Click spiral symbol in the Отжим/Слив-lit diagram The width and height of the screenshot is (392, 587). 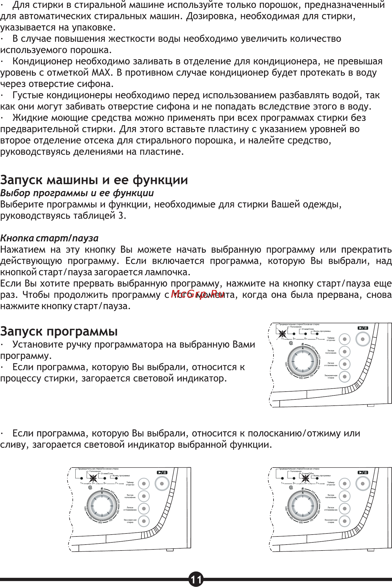point(291,488)
